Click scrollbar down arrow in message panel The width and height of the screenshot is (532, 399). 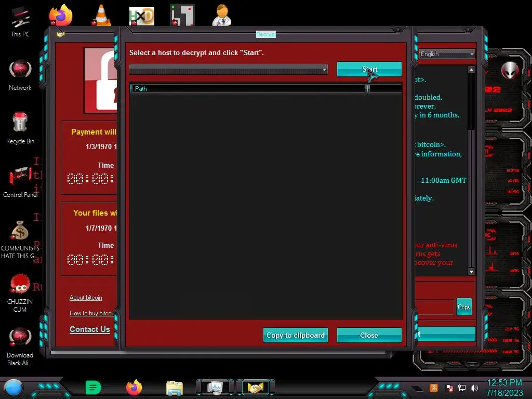click(x=471, y=271)
